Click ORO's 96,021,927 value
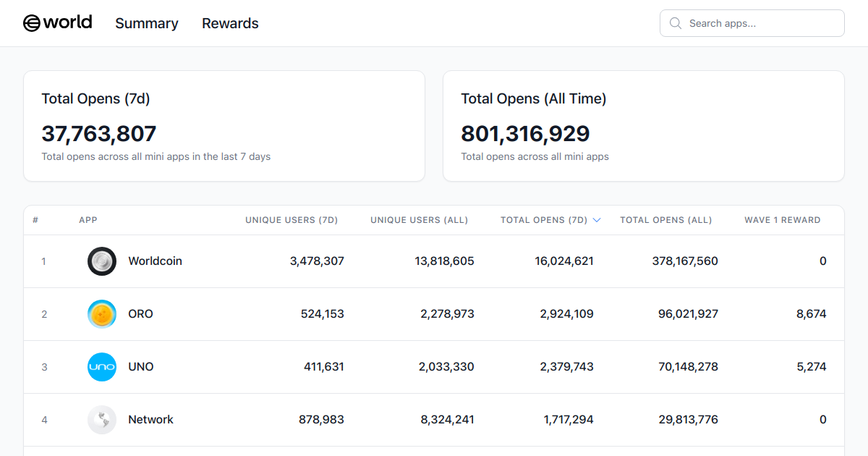 (689, 314)
